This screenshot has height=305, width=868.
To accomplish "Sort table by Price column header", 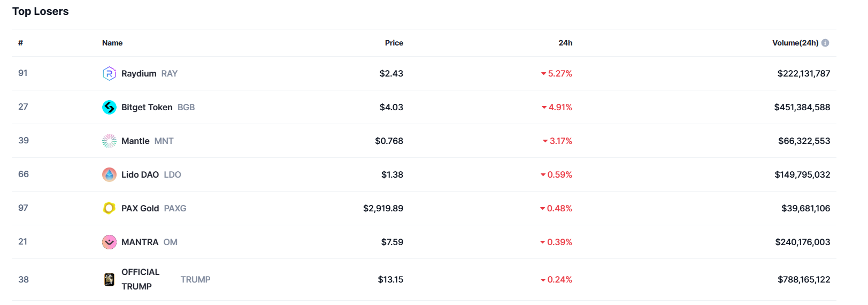I will [x=394, y=43].
